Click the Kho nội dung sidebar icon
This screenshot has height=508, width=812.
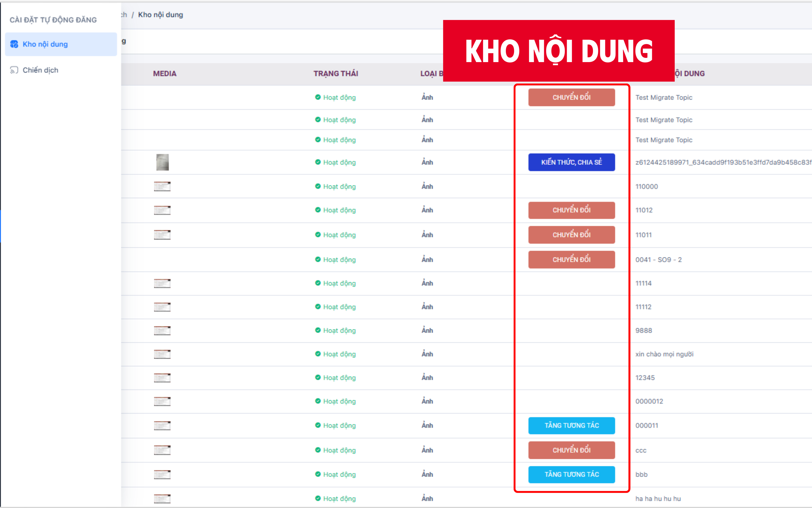pos(14,44)
